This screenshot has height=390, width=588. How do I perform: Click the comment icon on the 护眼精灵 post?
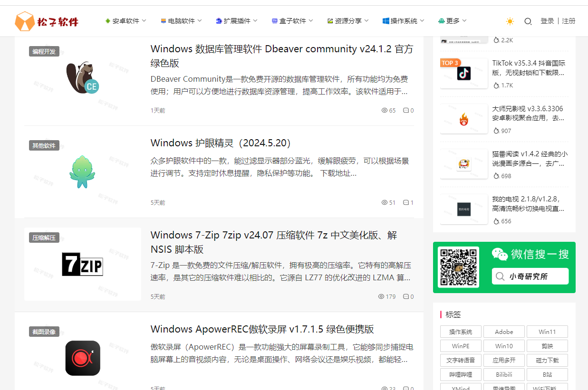406,202
